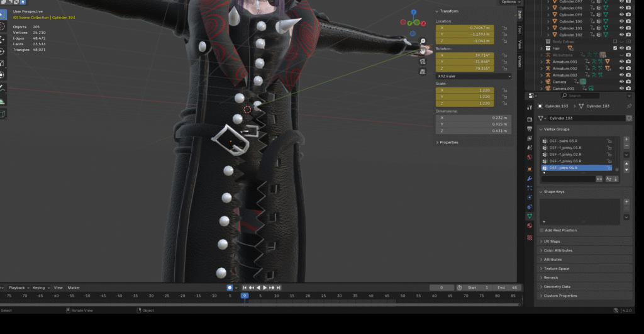Image resolution: width=644 pixels, height=334 pixels.
Task: Uncheck the Hair collection checkbox
Action: click(614, 48)
